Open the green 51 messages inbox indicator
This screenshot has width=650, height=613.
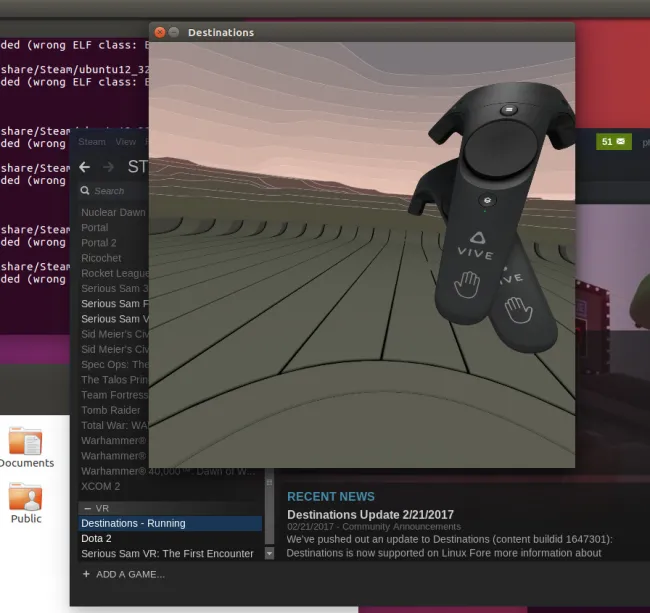tap(614, 142)
